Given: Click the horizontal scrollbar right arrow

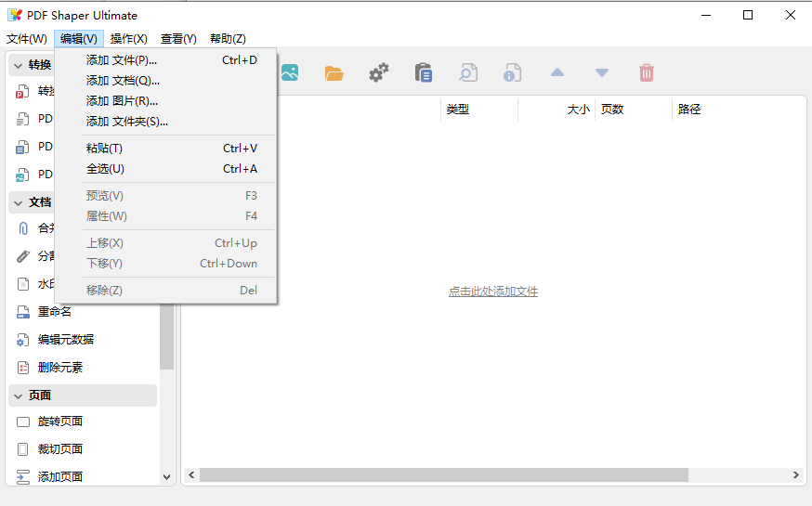Looking at the screenshot, I should 796,475.
